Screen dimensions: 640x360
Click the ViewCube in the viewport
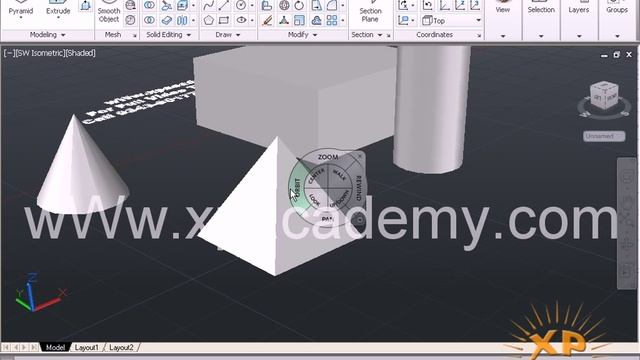click(604, 96)
